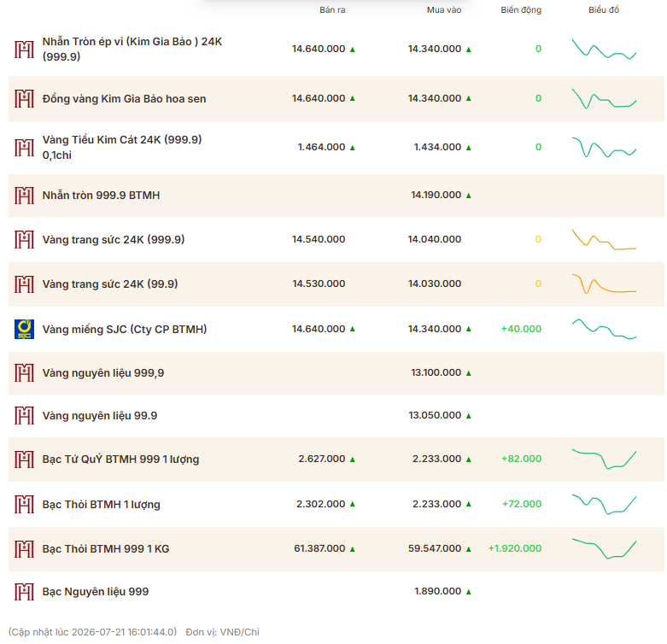This screenshot has height=644, width=667.
Task: Select the Mua vào column header
Action: click(444, 9)
